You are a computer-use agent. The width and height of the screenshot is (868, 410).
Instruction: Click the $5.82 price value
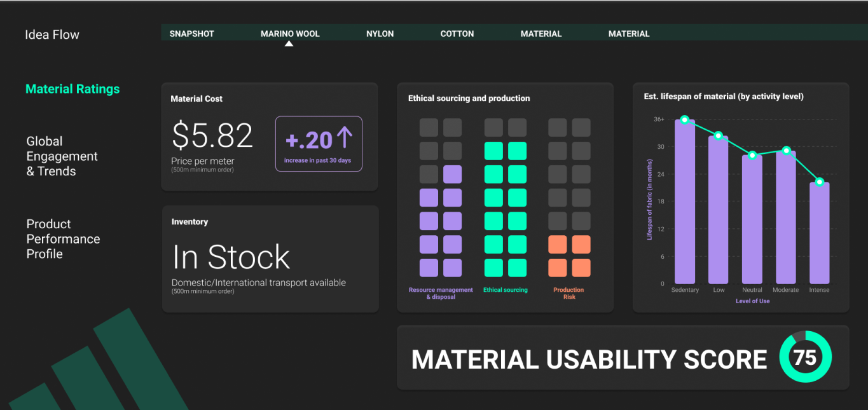[212, 135]
